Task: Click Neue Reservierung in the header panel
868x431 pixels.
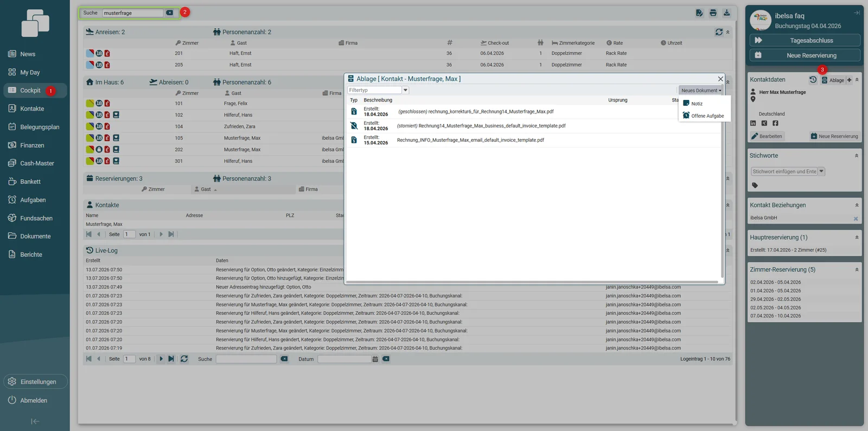Action: point(805,55)
